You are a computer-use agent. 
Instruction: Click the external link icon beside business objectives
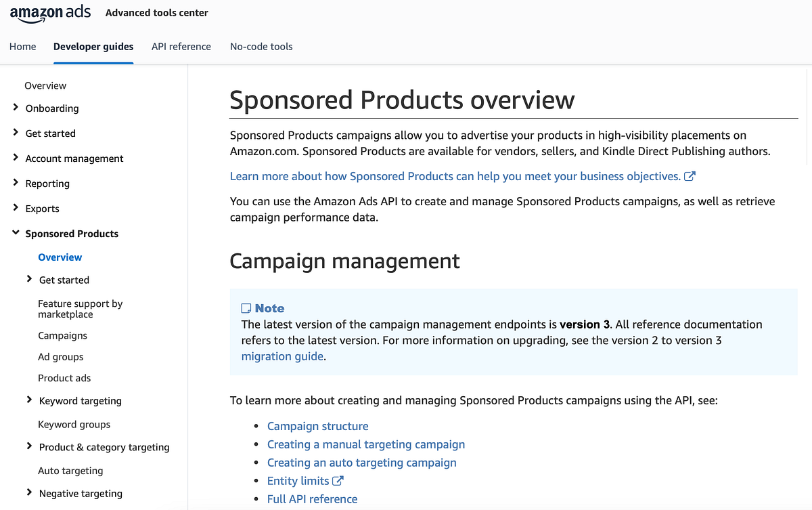[690, 175]
